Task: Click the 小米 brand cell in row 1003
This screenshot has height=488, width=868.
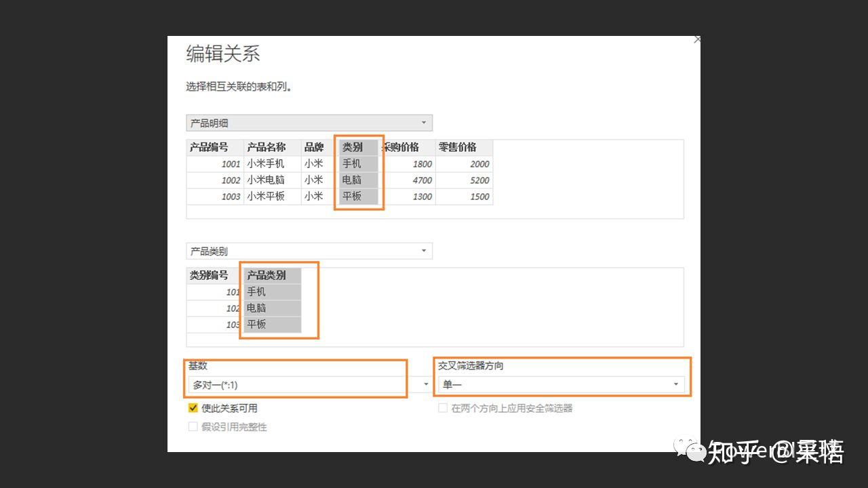Action: pos(320,197)
